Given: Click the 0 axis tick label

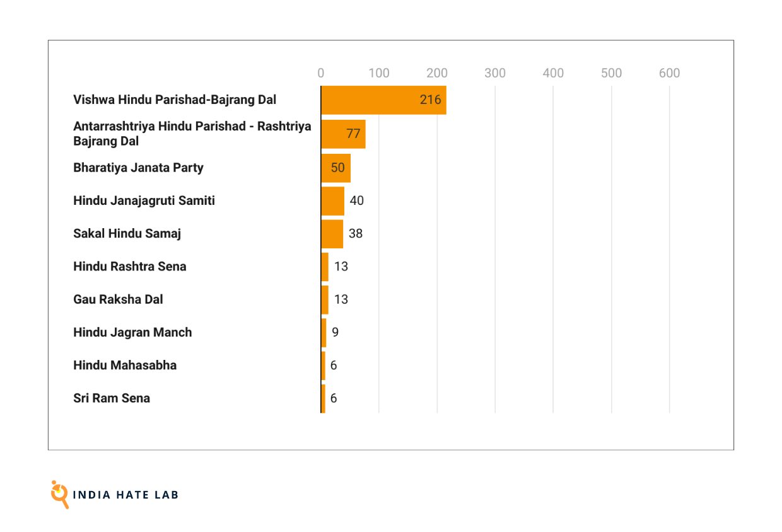Looking at the screenshot, I should (x=321, y=73).
